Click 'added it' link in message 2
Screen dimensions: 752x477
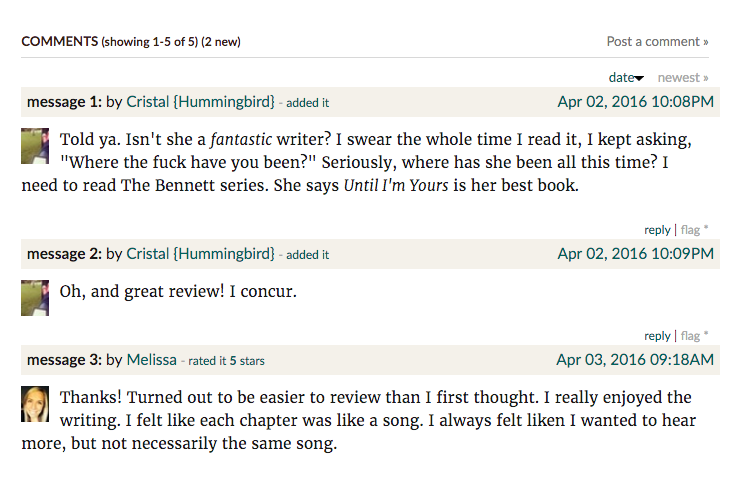tap(307, 255)
